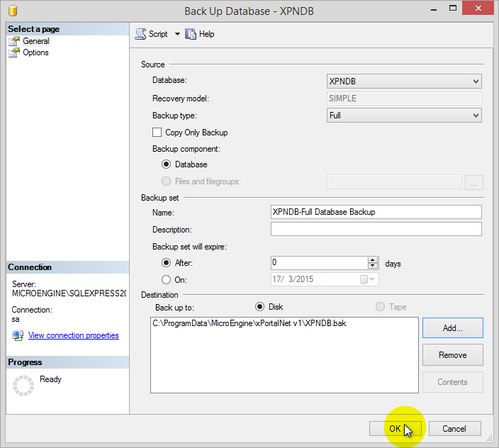Click the connection properties icon

point(18,335)
